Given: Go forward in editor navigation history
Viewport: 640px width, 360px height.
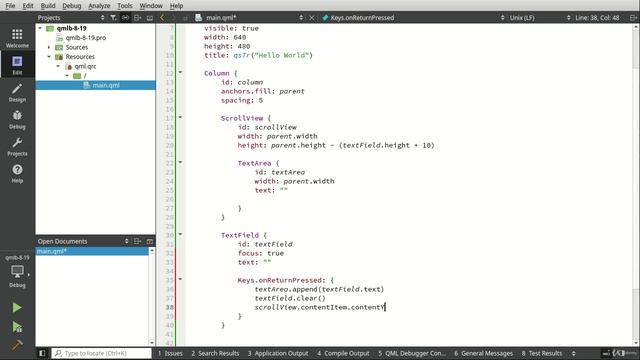Looking at the screenshot, I should (x=173, y=18).
